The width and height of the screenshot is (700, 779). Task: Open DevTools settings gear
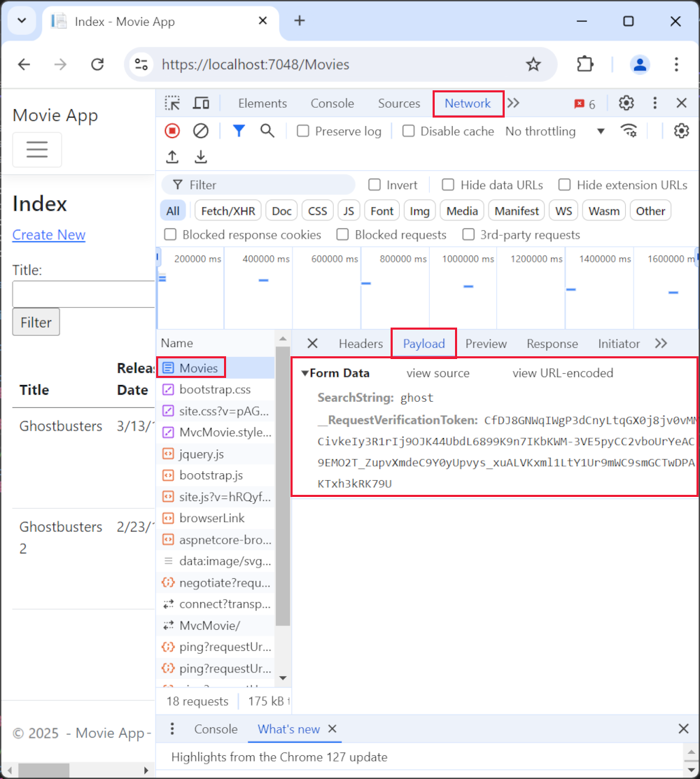click(x=625, y=103)
